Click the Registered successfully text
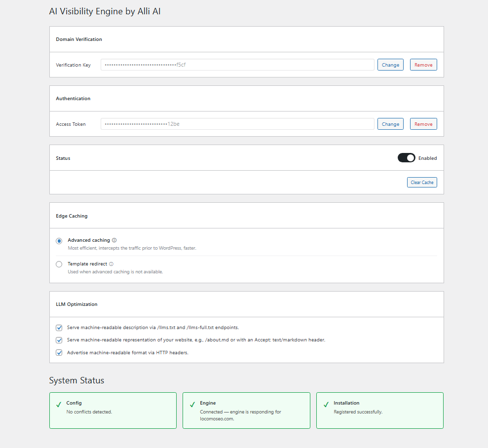Screen dimensions: 488x448 coord(358,412)
